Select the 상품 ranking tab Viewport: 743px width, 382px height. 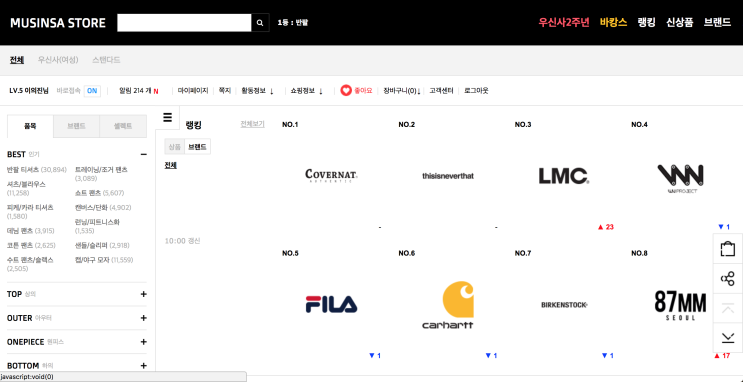(174, 147)
